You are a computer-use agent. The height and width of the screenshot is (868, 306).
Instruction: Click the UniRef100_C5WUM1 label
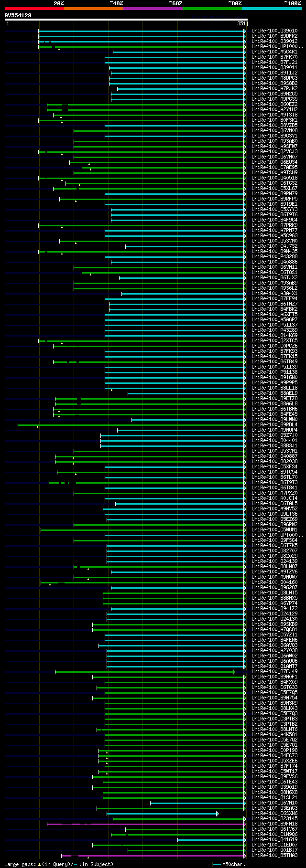[274, 530]
